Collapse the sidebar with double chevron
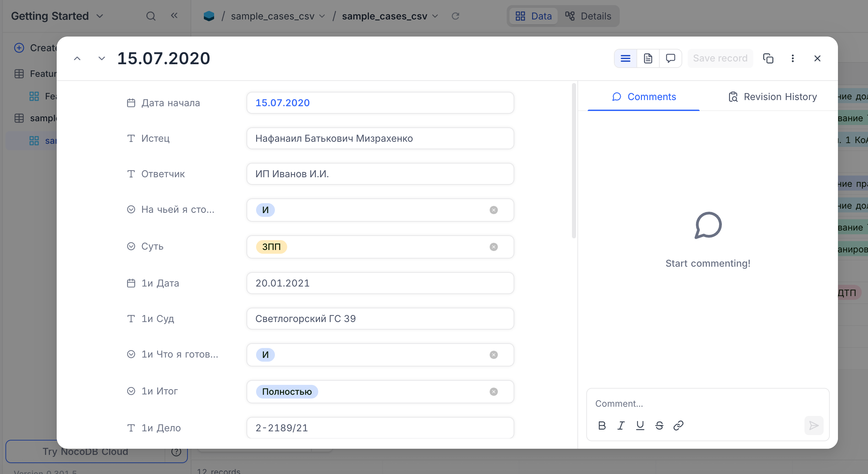The height and width of the screenshot is (474, 868). 174,16
